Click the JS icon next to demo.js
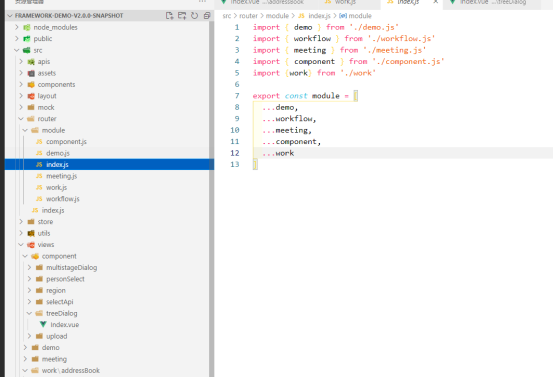Viewport: 553px width, 377px height. (x=39, y=153)
